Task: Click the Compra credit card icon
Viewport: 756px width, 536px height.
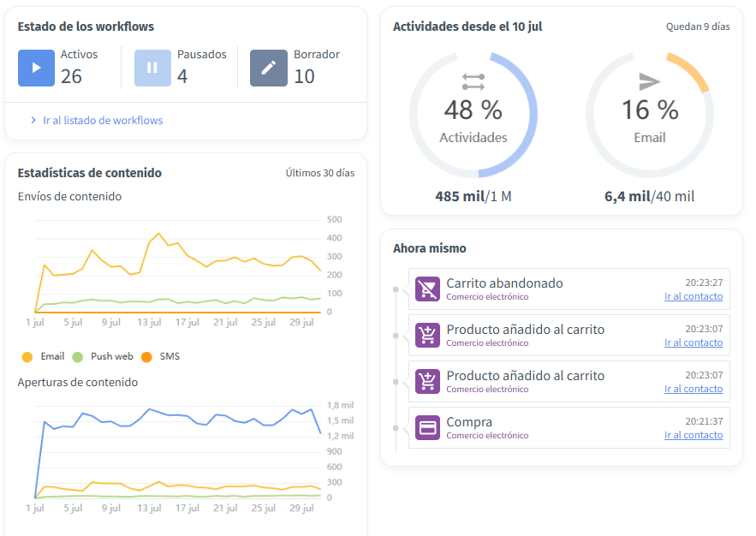Action: 427,428
